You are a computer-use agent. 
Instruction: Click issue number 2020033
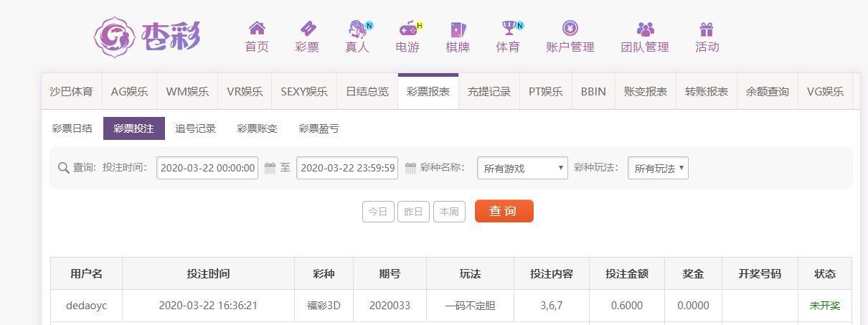click(x=390, y=306)
